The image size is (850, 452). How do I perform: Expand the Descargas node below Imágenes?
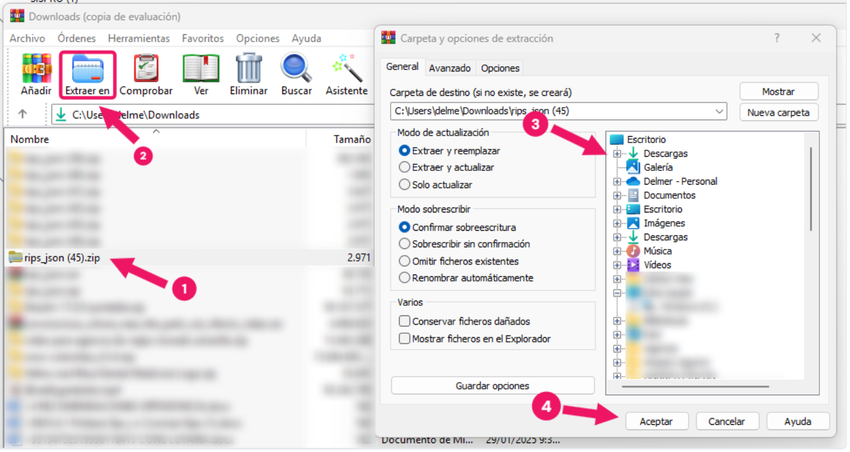[x=617, y=237]
